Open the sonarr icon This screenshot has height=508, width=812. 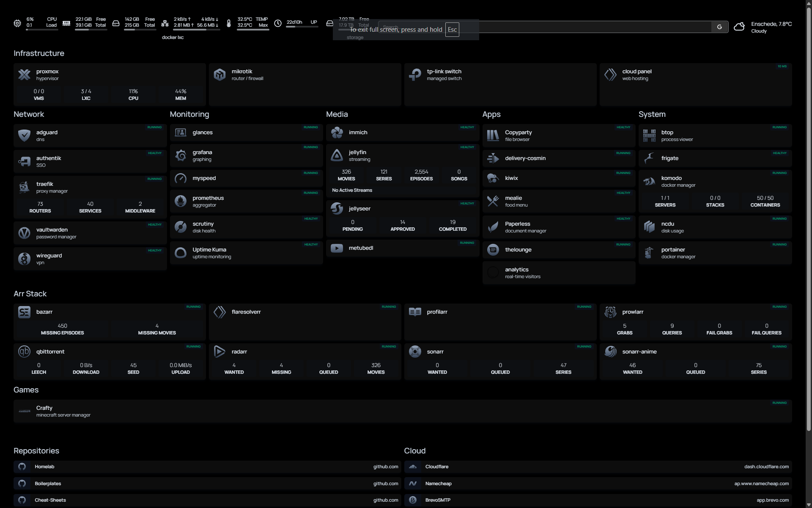click(x=415, y=352)
